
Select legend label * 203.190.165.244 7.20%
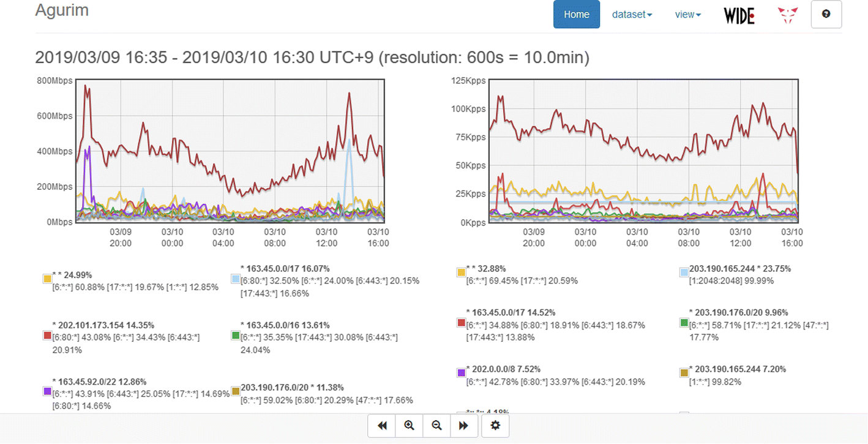[738, 369]
